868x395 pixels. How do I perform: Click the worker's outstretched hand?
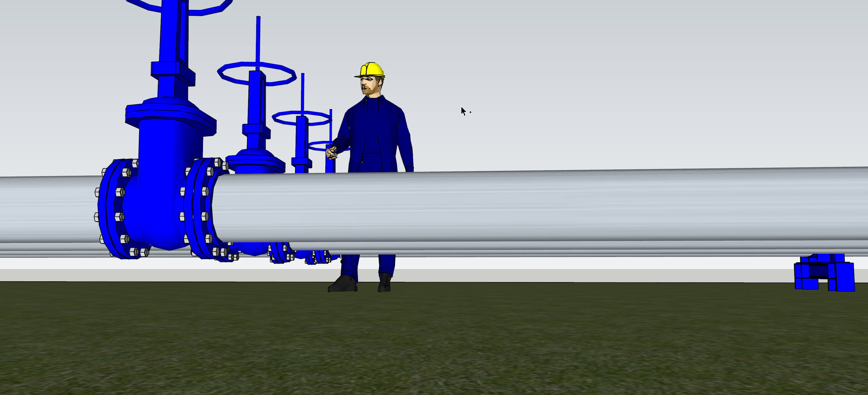tap(331, 153)
